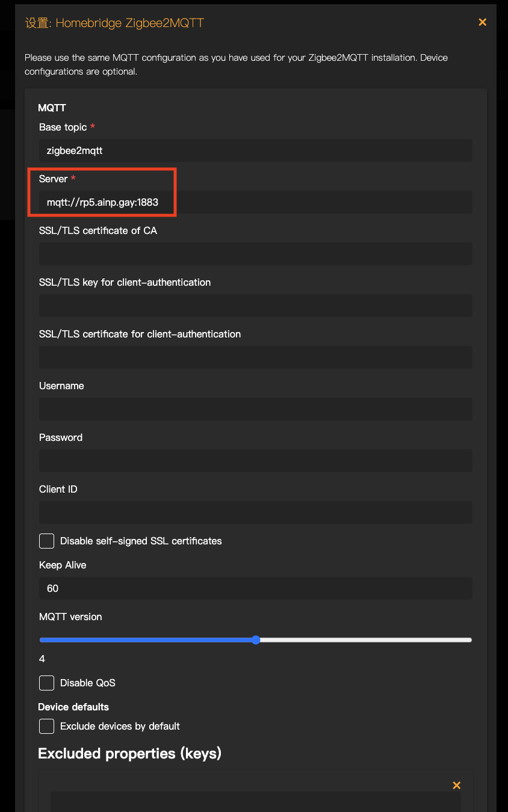Select the Client ID input field

click(x=256, y=512)
